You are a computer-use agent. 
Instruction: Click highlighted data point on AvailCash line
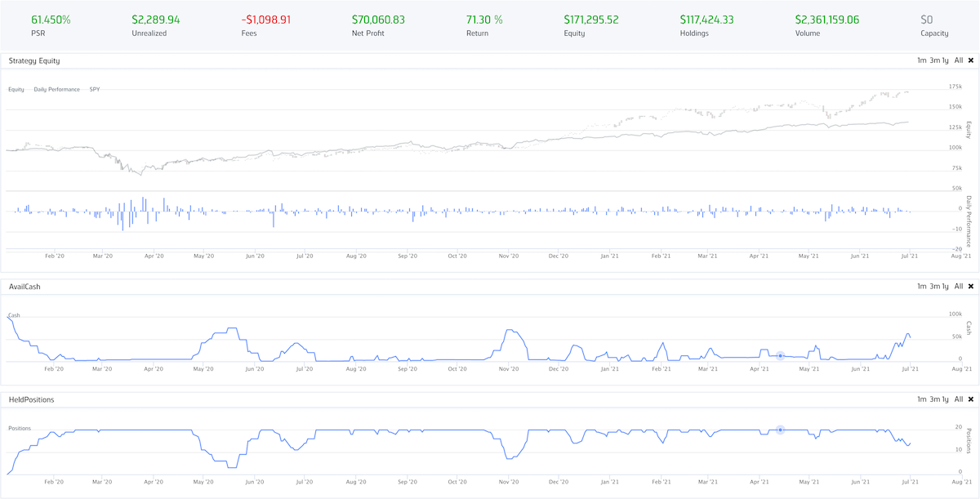pos(780,355)
